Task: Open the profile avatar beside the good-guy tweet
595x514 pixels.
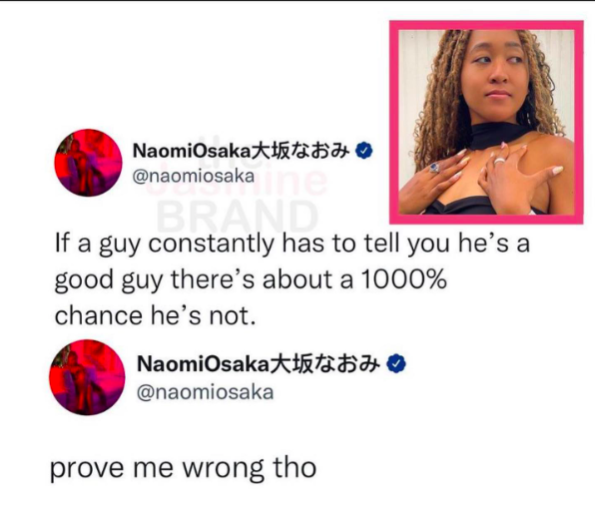Action: 88,163
